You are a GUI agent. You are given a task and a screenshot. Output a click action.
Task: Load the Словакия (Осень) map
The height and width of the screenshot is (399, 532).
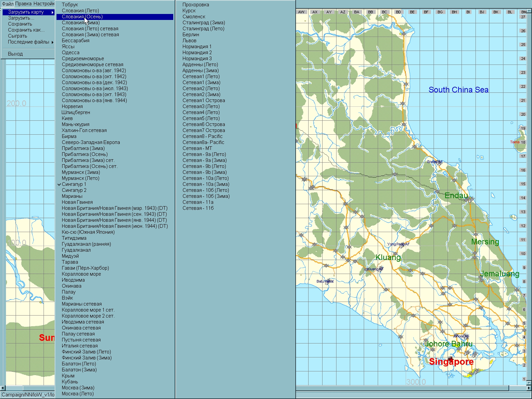coord(82,17)
